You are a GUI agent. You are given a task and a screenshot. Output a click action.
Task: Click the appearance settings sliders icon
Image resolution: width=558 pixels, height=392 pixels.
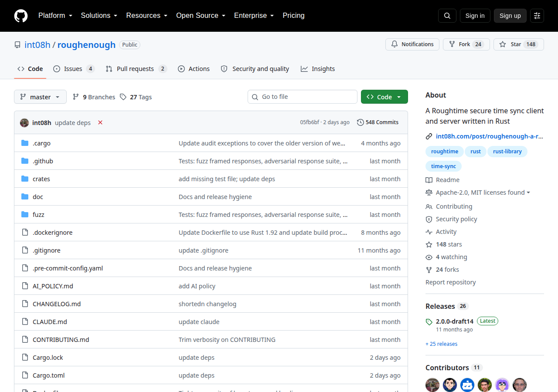537,16
